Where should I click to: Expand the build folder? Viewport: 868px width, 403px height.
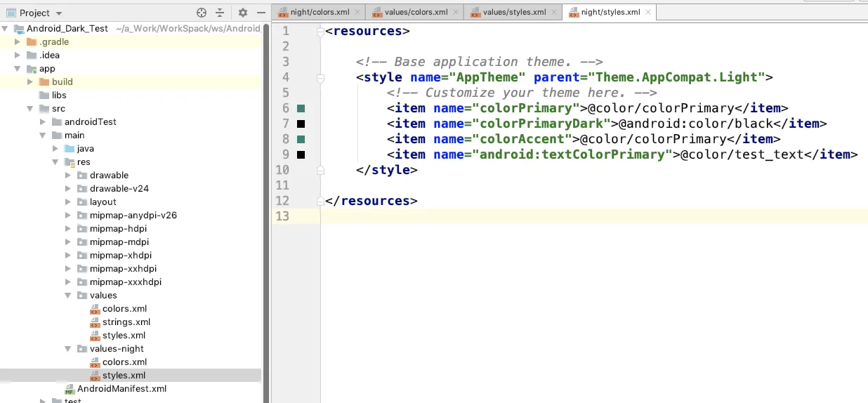(x=30, y=82)
